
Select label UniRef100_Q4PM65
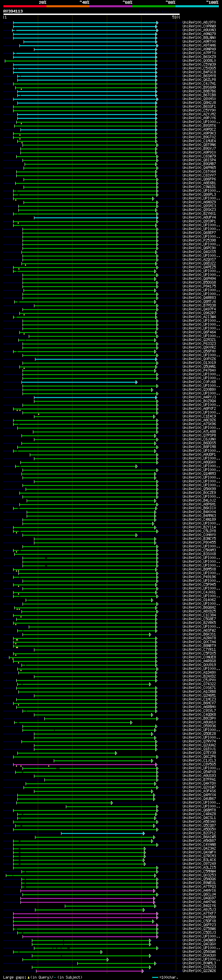(199, 168)
